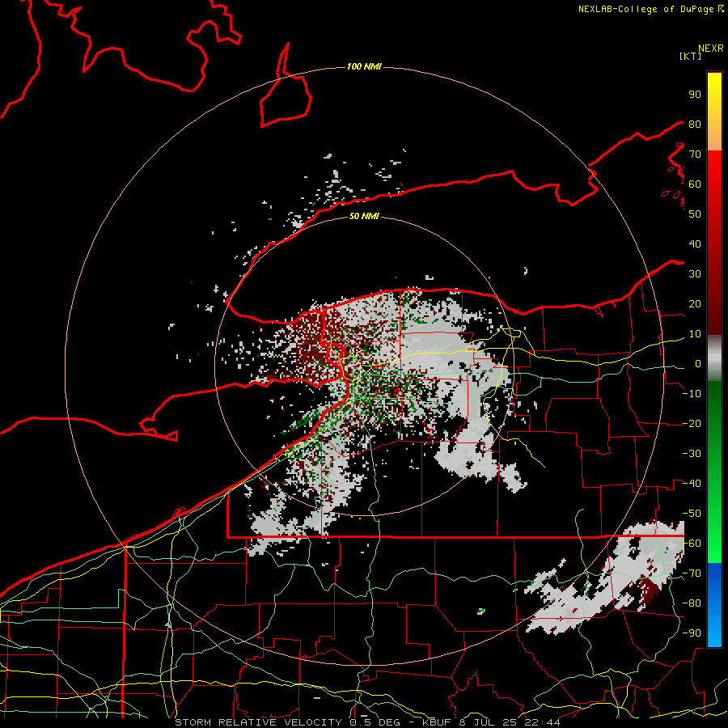Click the gray zero-velocity segment of the color bar
Image resolution: width=728 pixels, height=728 pixels.
pos(714,358)
